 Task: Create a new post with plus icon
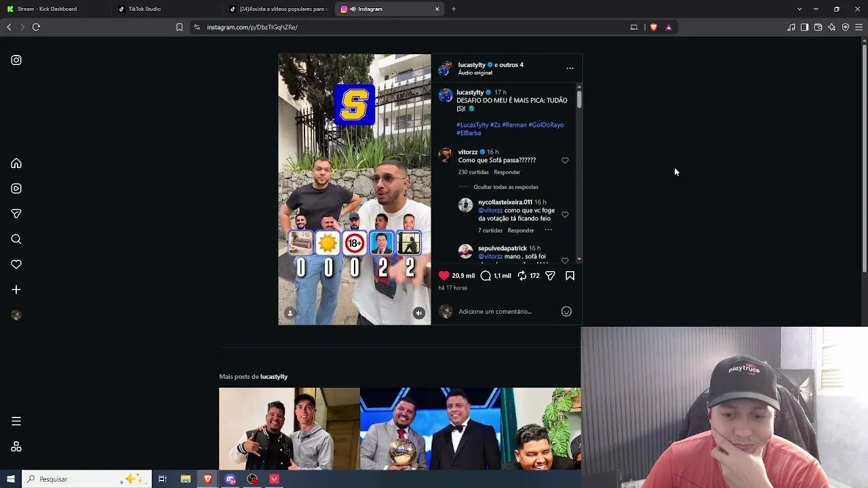[x=16, y=289]
